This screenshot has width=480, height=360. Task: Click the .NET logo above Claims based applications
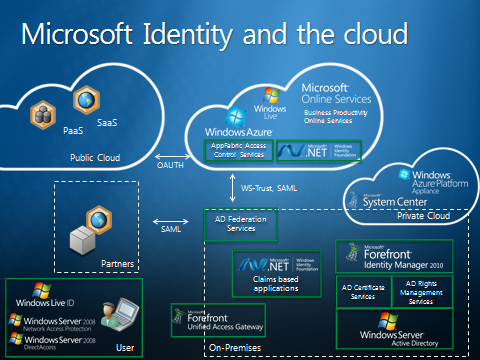click(264, 265)
